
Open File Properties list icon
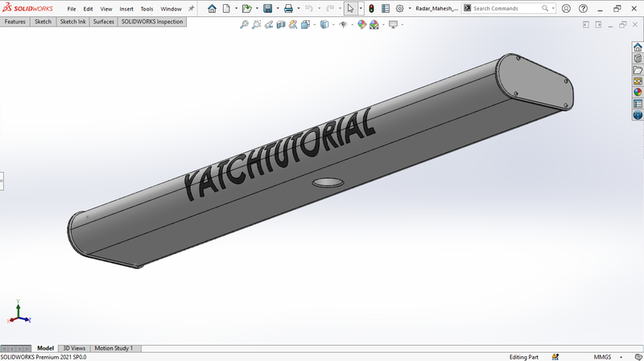coord(386,8)
